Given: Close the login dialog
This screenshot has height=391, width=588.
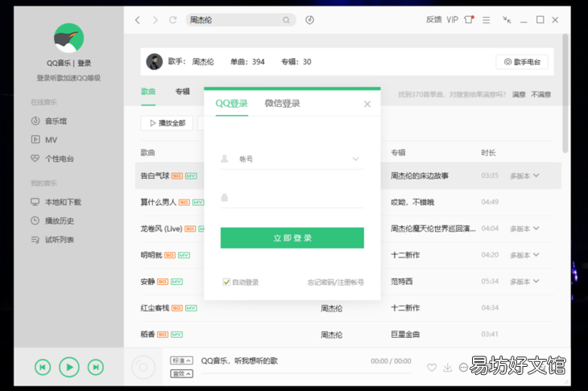Looking at the screenshot, I should coord(367,104).
